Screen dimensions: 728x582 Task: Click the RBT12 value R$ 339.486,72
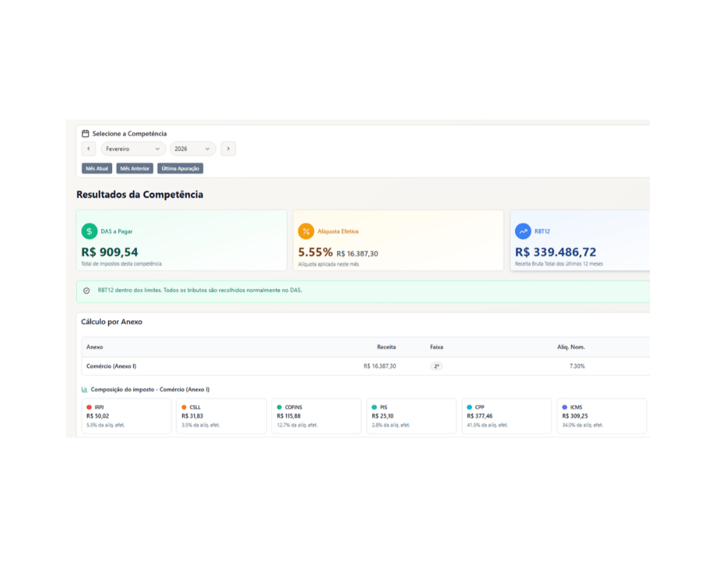point(556,252)
